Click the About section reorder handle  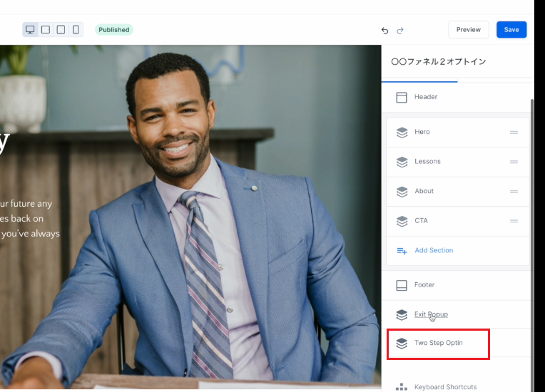click(x=514, y=192)
